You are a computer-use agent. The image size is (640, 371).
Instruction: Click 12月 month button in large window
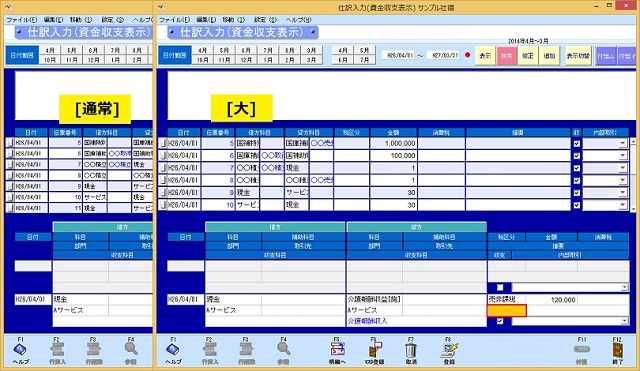(x=246, y=60)
